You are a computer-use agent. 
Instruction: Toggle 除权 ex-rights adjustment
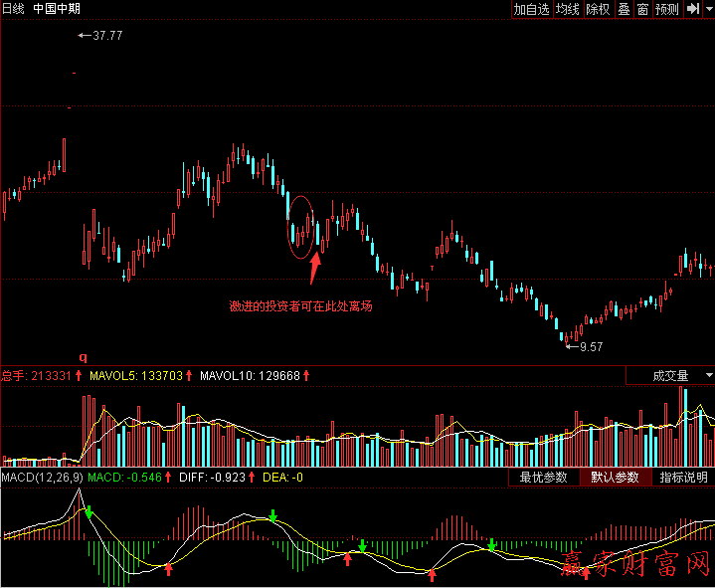(x=598, y=9)
